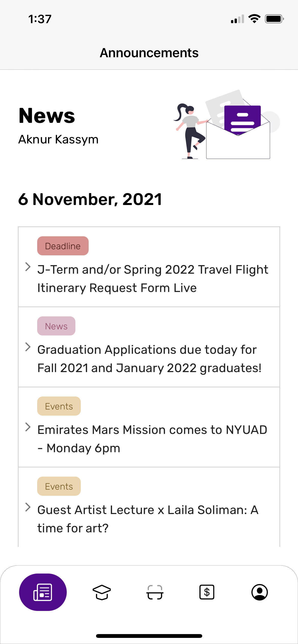Viewport: 298px width, 644px height.
Task: Open the graduation cap academics tab
Action: 102,592
